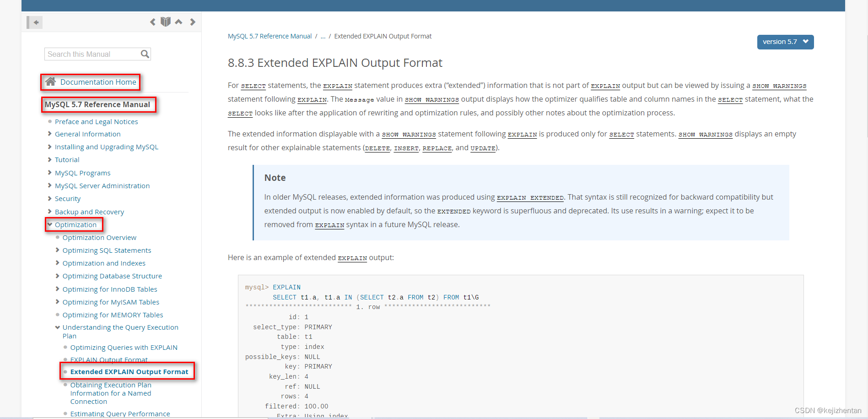868x419 pixels.
Task: Click the ellipsis breadcrumb link
Action: 323,36
